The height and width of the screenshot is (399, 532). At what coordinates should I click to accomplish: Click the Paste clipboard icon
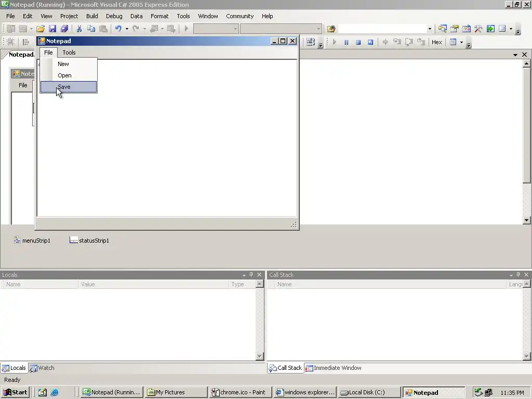[x=103, y=29]
